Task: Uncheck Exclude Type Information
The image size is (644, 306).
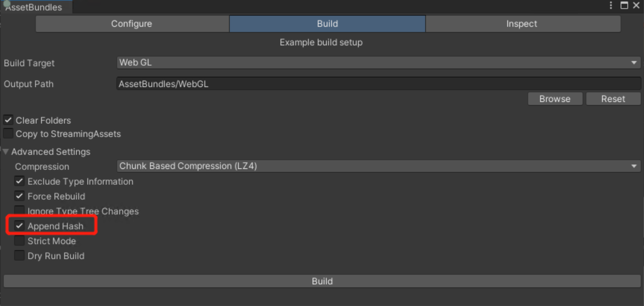Action: [x=19, y=181]
